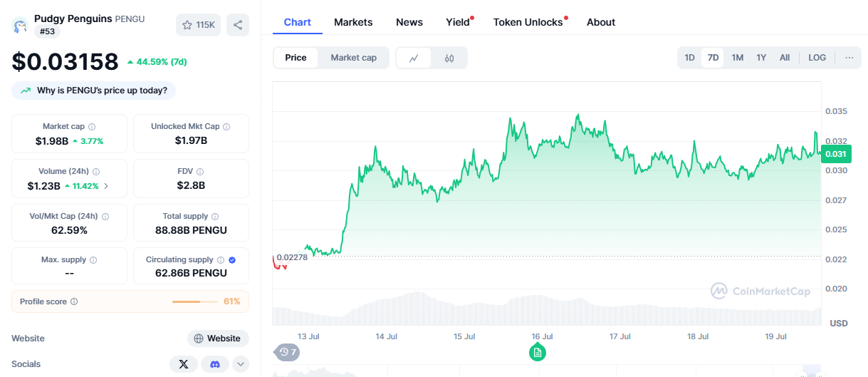
Task: Click the USD currency label on the chart
Action: tap(839, 324)
